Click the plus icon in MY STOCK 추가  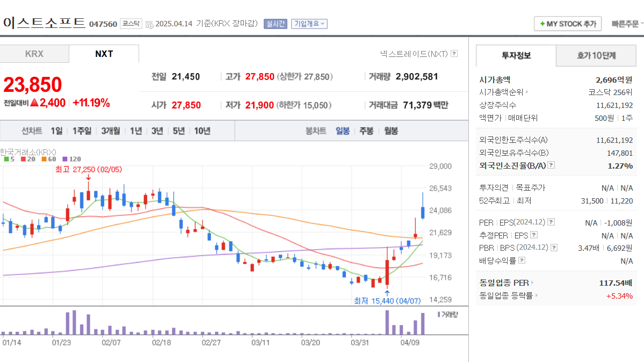tap(542, 24)
